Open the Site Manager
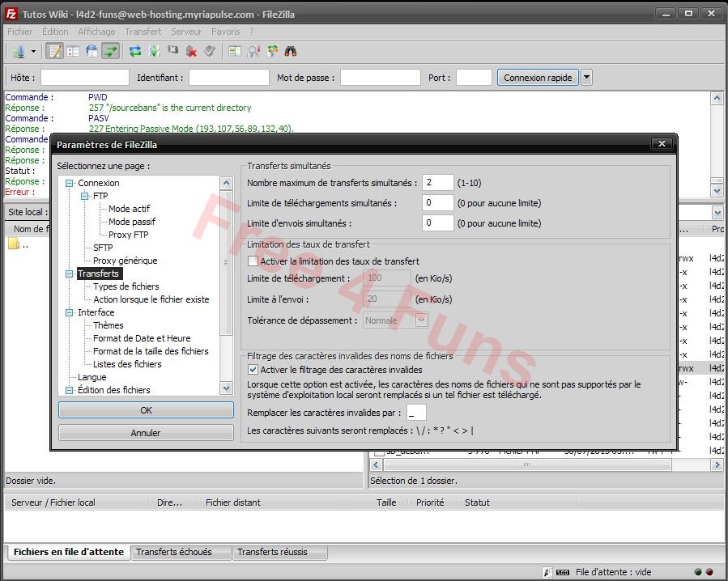The image size is (728, 581). (18, 50)
